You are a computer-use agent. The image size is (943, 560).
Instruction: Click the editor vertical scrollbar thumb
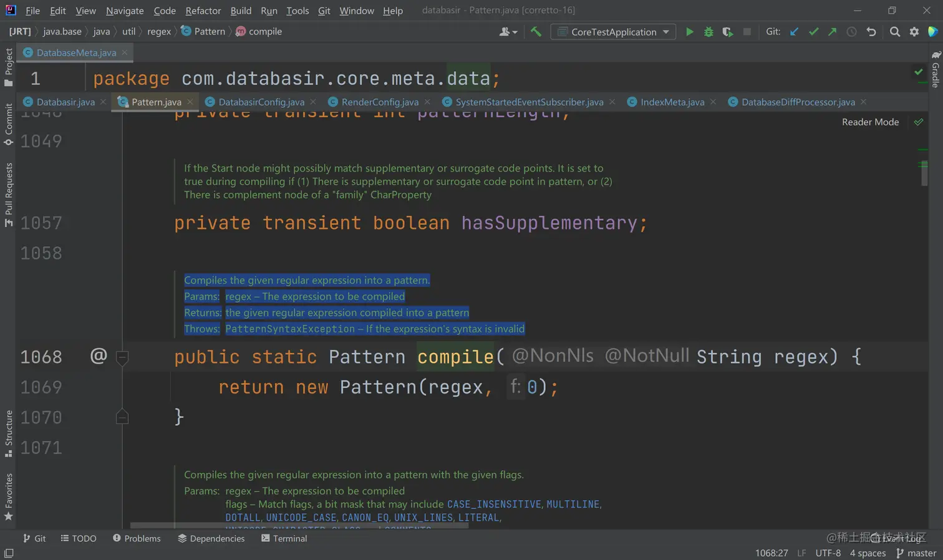click(924, 173)
